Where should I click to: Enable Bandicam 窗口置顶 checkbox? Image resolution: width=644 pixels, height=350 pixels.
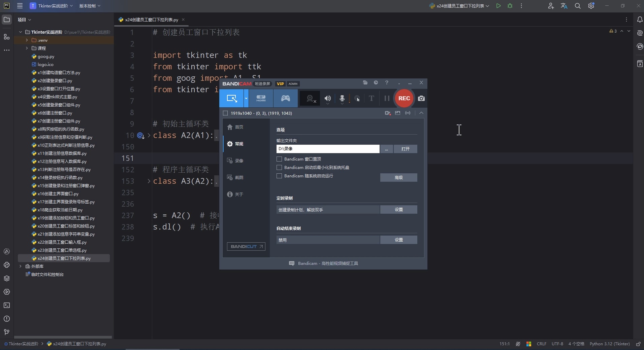[x=279, y=159]
